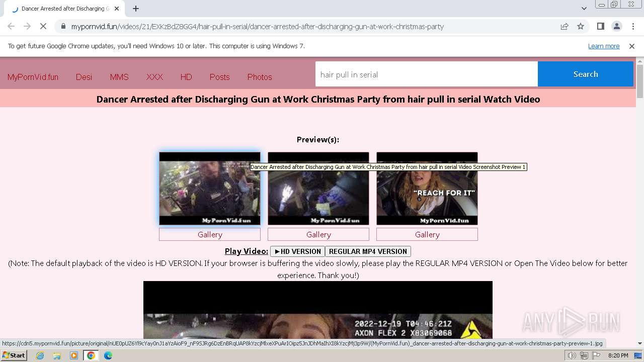The width and height of the screenshot is (644, 362).
Task: Open File Explorer from taskbar
Action: (57, 355)
